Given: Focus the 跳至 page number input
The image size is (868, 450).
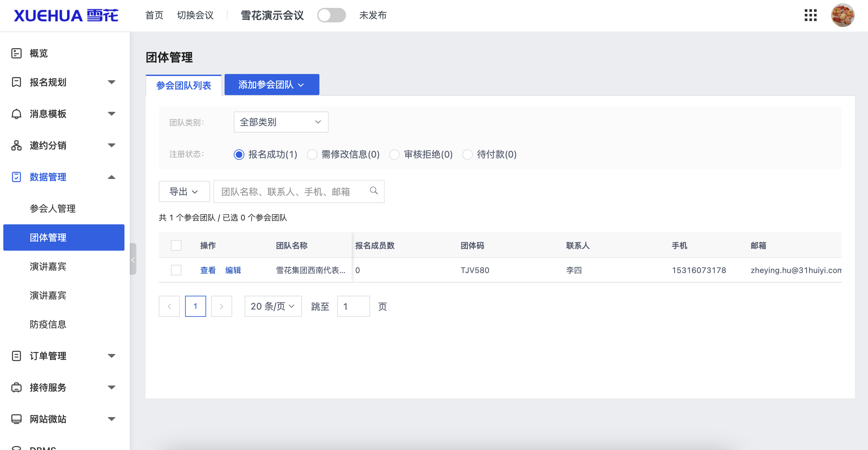Looking at the screenshot, I should click(353, 306).
